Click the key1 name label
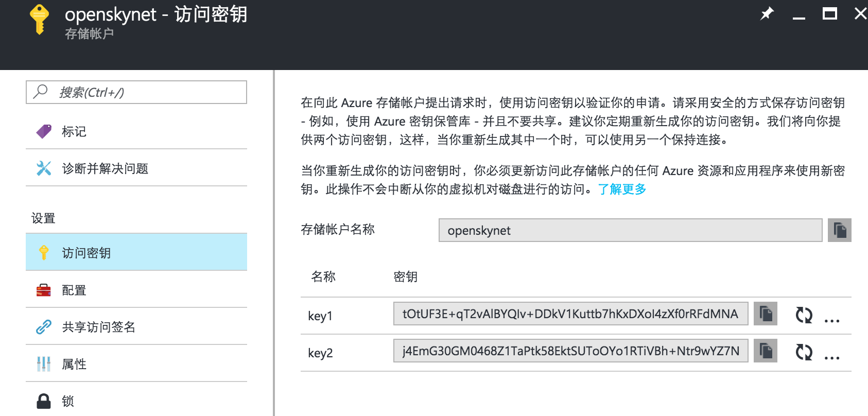Image resolution: width=868 pixels, height=416 pixels. [x=320, y=316]
